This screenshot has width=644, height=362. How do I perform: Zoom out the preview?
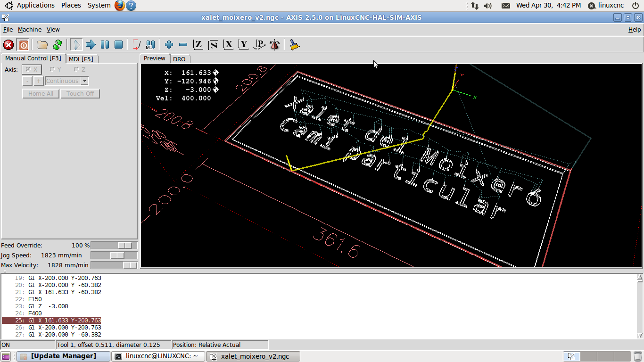tap(183, 45)
